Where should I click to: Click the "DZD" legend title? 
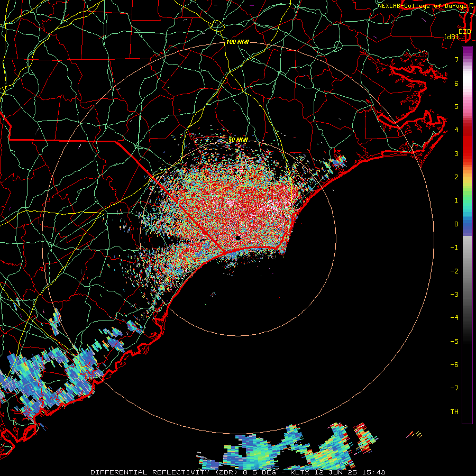pos(465,32)
